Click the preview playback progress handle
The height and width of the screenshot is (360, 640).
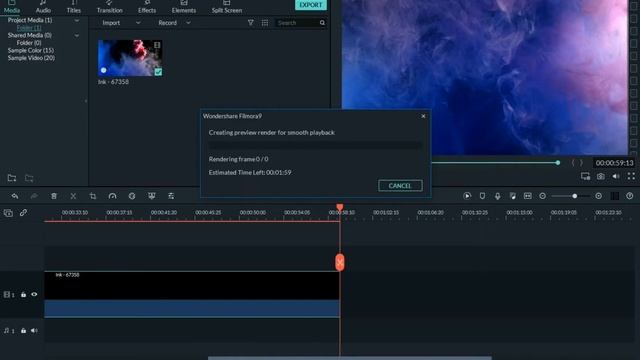pos(558,163)
